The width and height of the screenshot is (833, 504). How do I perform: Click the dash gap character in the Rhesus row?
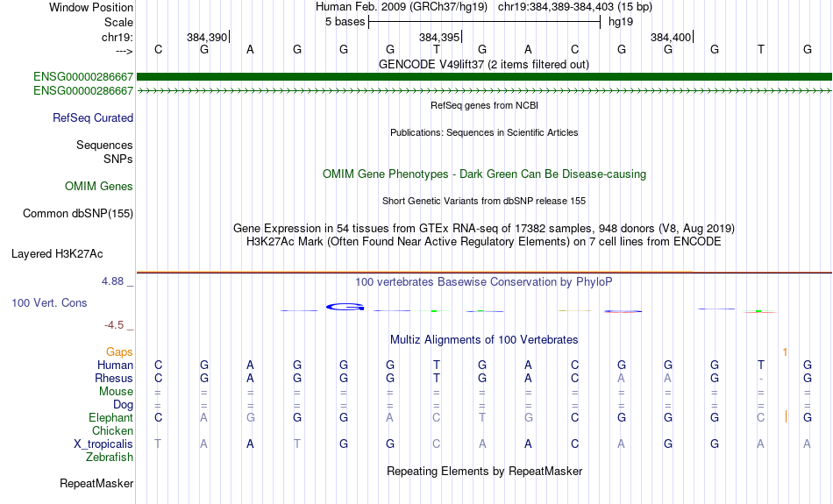point(761,379)
